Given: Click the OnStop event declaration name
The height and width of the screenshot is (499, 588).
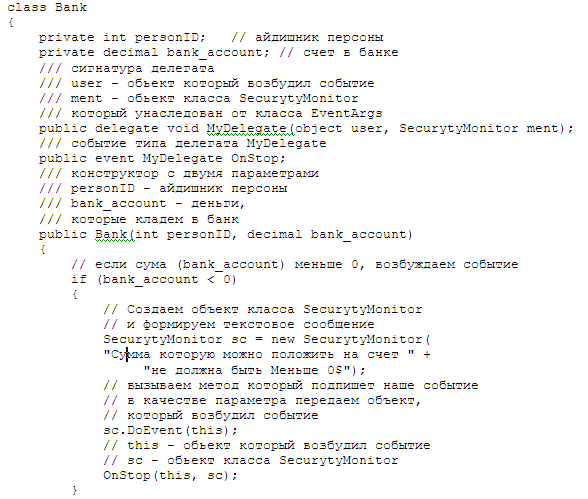Looking at the screenshot, I should (255, 158).
